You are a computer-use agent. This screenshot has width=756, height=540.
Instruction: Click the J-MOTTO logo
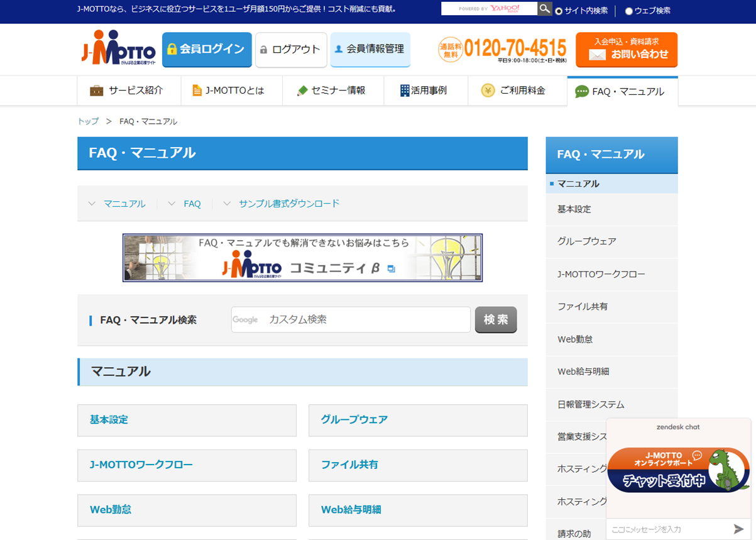(x=118, y=47)
